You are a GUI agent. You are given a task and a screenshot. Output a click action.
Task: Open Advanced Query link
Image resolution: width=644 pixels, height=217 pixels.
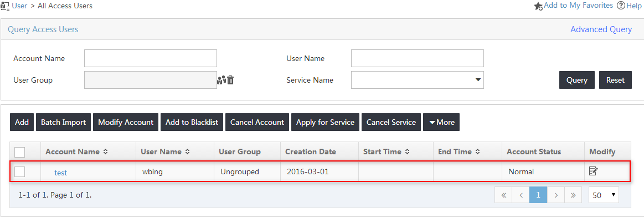tap(601, 29)
